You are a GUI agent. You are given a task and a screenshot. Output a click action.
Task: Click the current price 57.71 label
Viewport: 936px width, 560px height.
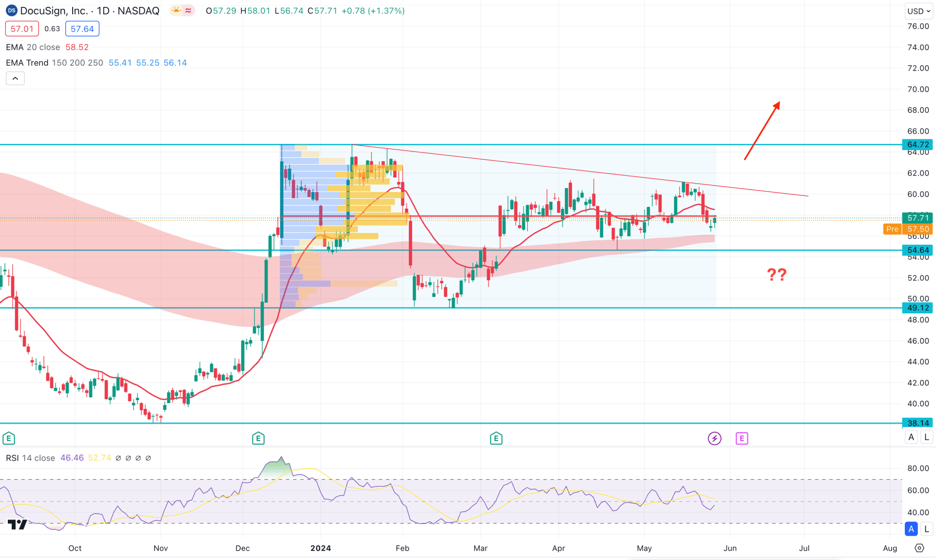click(917, 218)
